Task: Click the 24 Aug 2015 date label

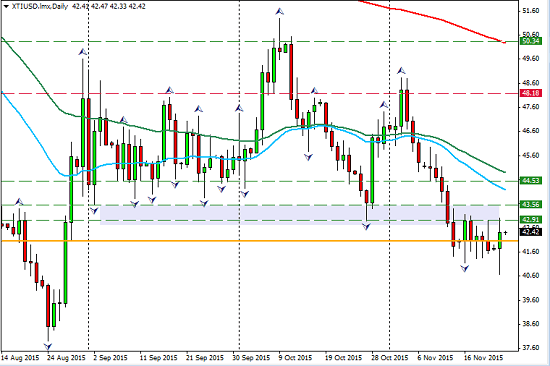Action: (66, 358)
